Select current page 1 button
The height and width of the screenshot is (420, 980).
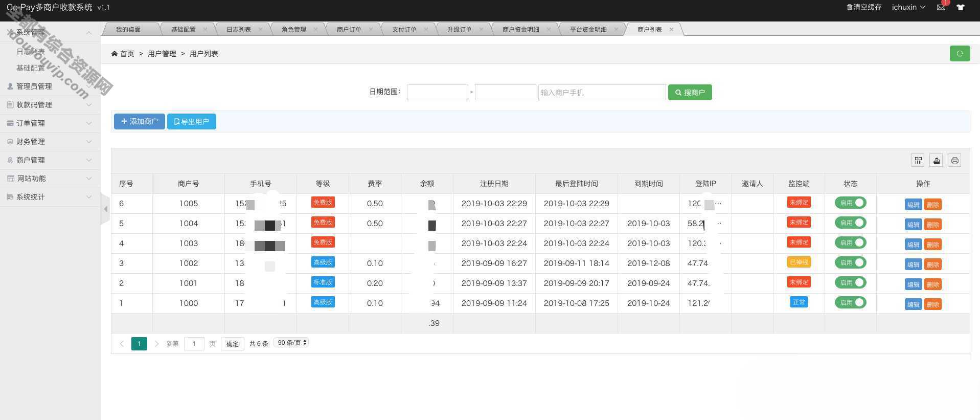click(x=139, y=344)
